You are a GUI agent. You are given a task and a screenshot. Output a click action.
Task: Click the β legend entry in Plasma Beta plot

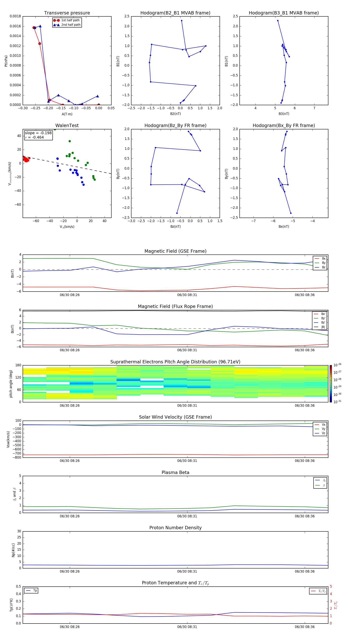[320, 486]
